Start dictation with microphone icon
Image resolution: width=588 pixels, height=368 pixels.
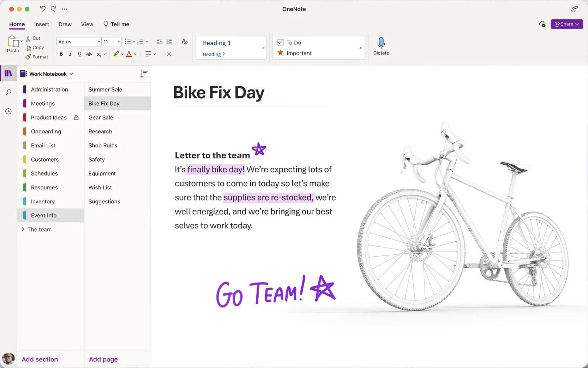(x=381, y=43)
